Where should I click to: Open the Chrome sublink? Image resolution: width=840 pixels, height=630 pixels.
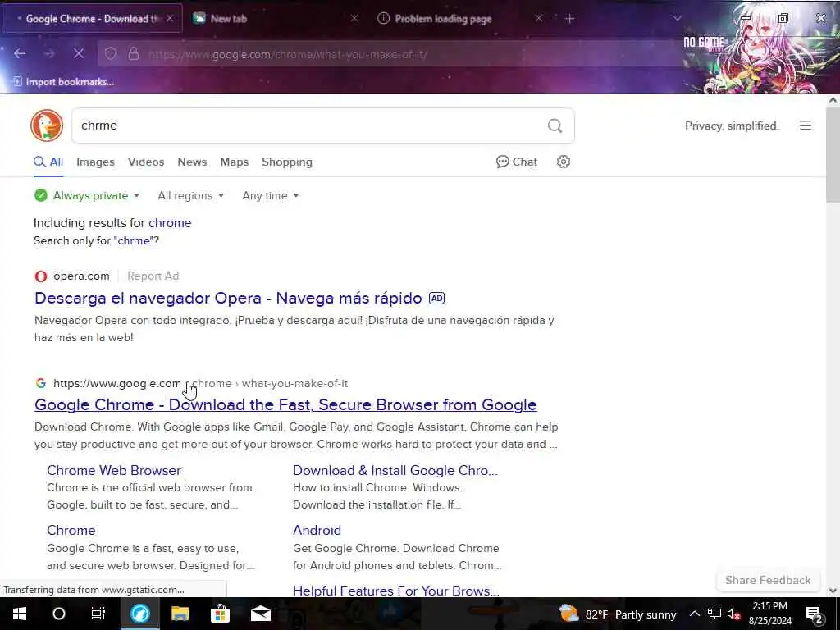tap(71, 530)
